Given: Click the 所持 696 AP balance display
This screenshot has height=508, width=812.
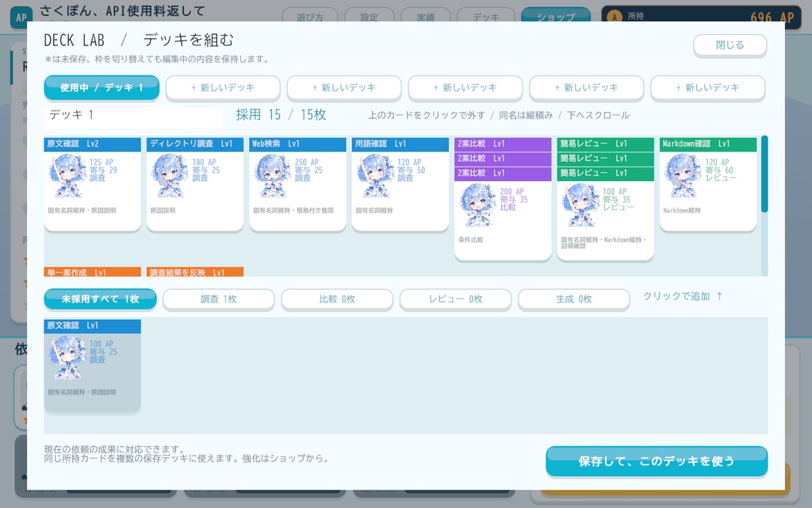Looking at the screenshot, I should pos(701,17).
